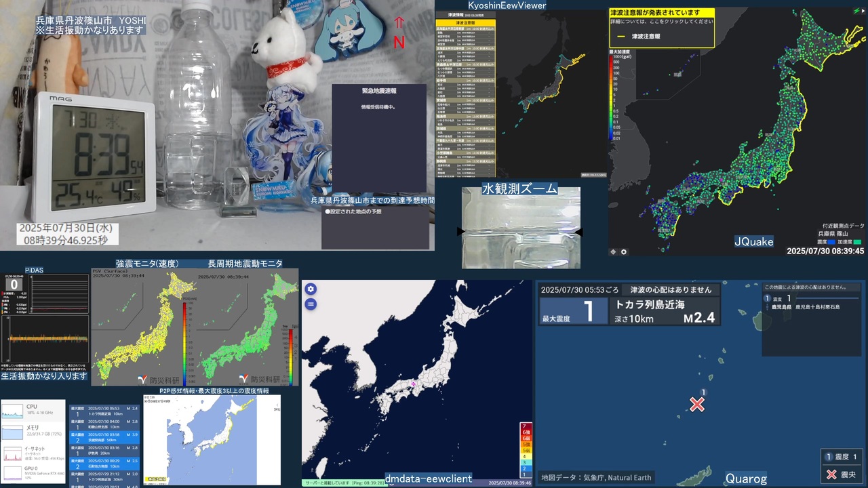The height and width of the screenshot is (488, 868).
Task: Open Ethernet (イーサネット) performance entry
Action: pyautogui.click(x=33, y=452)
